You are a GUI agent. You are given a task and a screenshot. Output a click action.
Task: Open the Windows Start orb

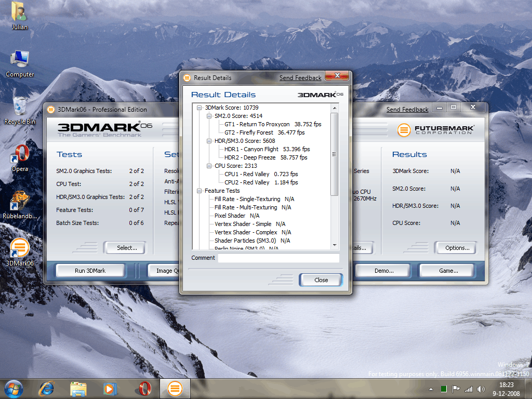pyautogui.click(x=13, y=389)
